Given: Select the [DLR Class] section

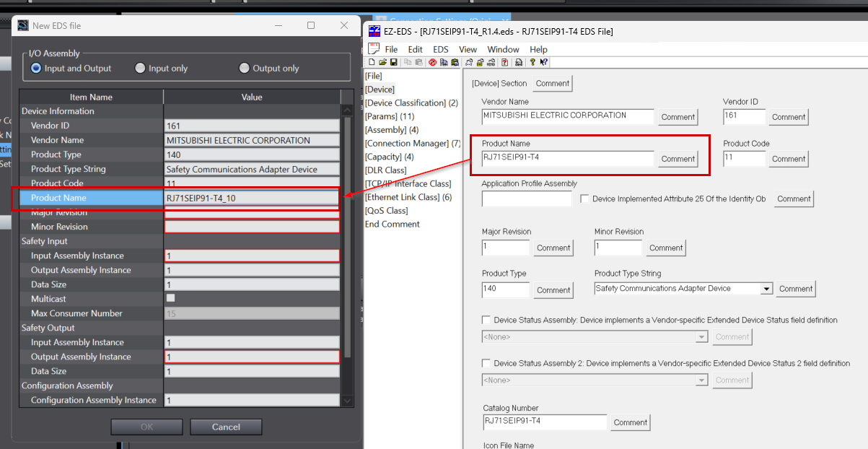Looking at the screenshot, I should point(385,170).
